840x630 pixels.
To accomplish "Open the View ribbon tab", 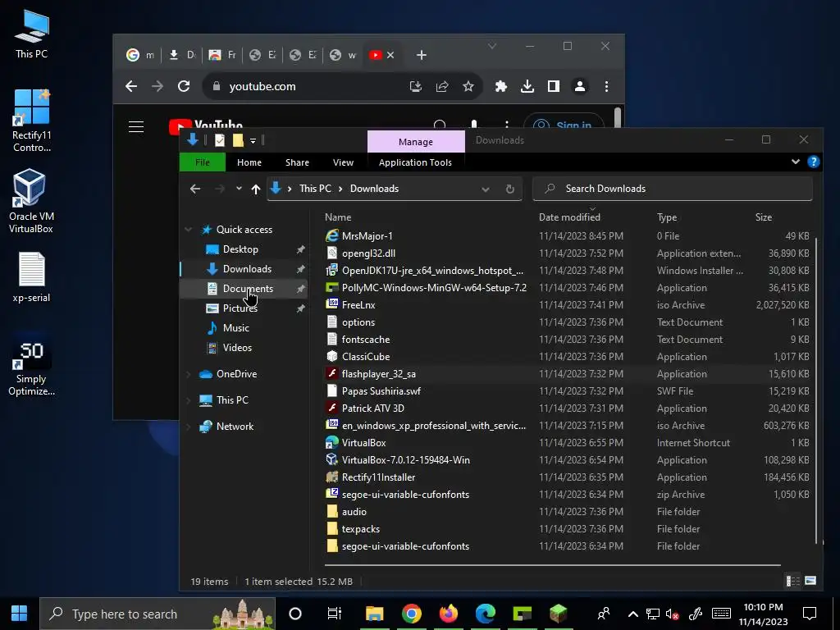I will (344, 162).
